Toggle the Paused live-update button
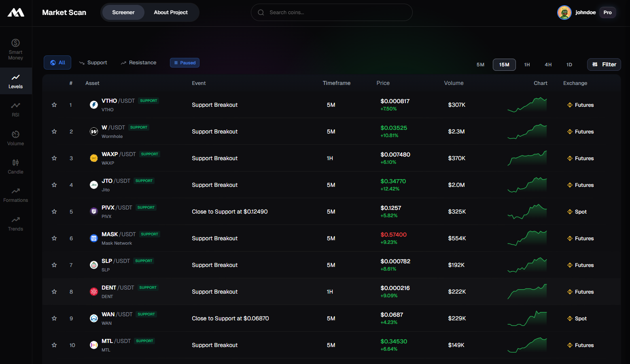Screen dimensions: 630x364 pyautogui.click(x=185, y=63)
